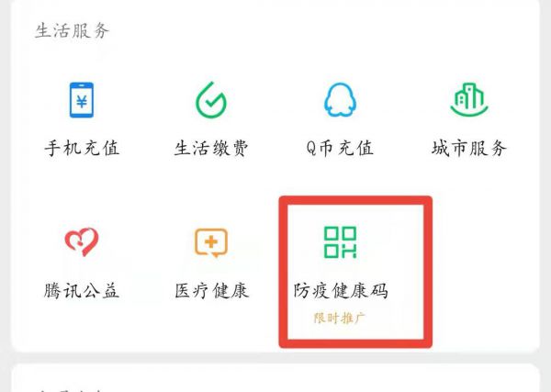Open 城市服务 text label
Screen dimensions: 551x392
(469, 148)
